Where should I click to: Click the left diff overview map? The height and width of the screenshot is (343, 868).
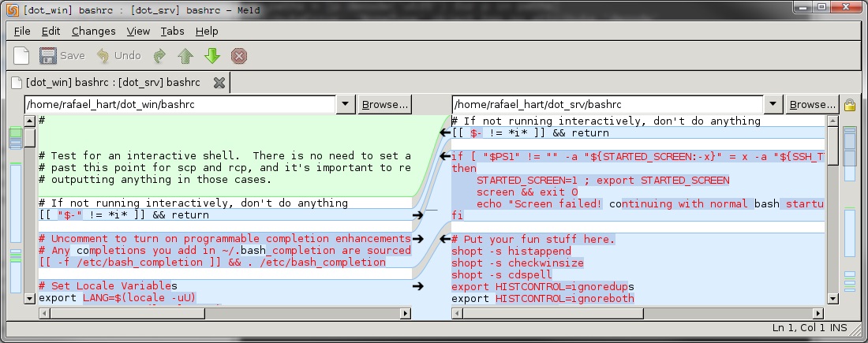tap(16, 209)
